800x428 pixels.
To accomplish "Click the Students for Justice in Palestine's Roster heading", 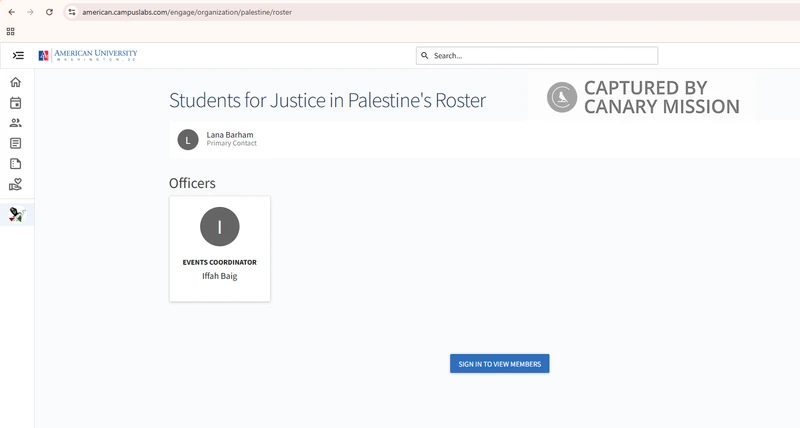I will pos(327,100).
